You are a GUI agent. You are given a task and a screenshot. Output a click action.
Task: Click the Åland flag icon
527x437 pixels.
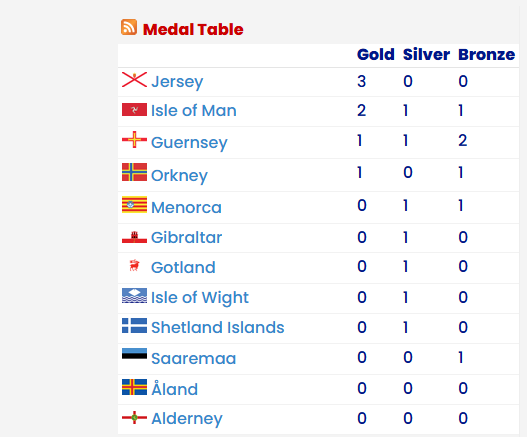(x=134, y=387)
